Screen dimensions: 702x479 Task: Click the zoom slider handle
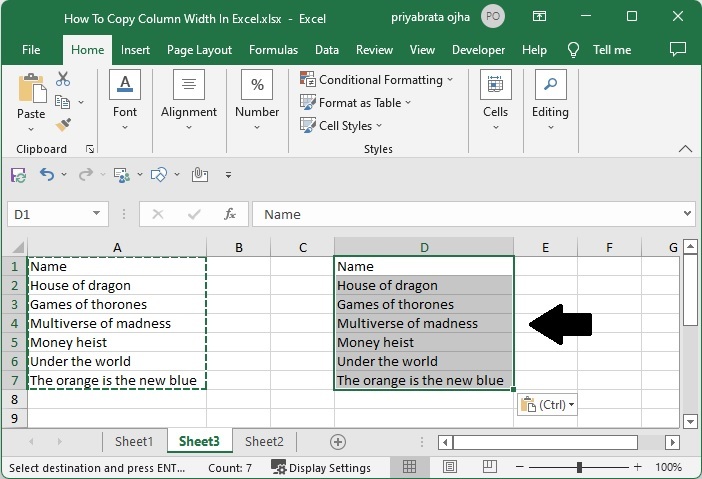coord(579,467)
